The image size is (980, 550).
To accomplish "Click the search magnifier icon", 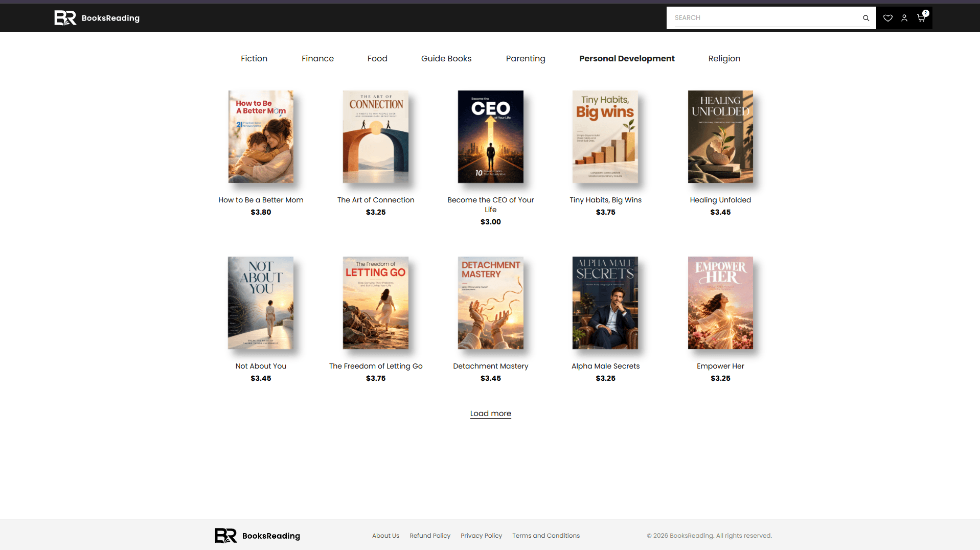I will tap(866, 18).
